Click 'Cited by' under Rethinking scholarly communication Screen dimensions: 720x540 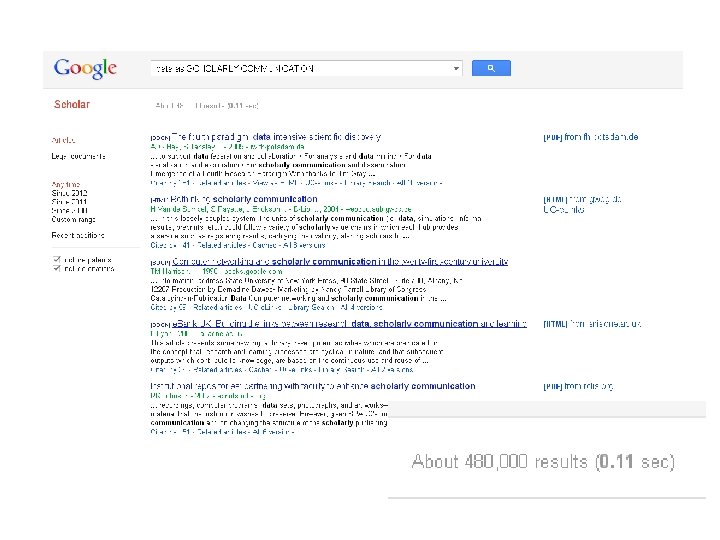point(170,245)
